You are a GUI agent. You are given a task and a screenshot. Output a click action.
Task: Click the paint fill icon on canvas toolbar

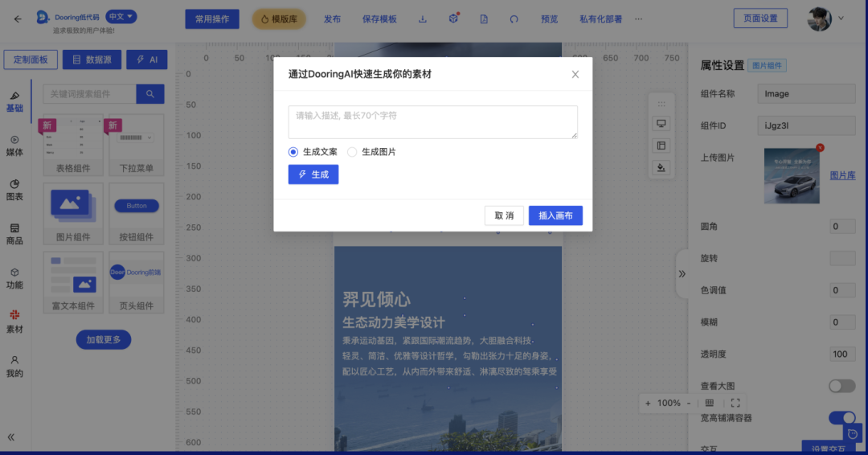(x=661, y=168)
